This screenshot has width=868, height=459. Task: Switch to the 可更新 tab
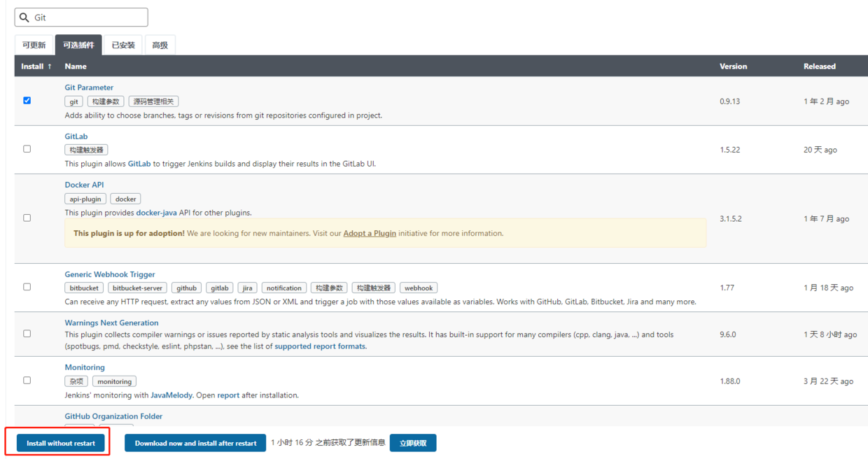(x=34, y=45)
